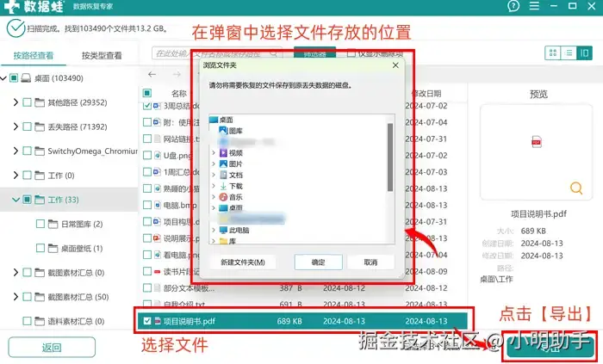Uncheck the 项目说明书.pdf checkbox

(147, 321)
